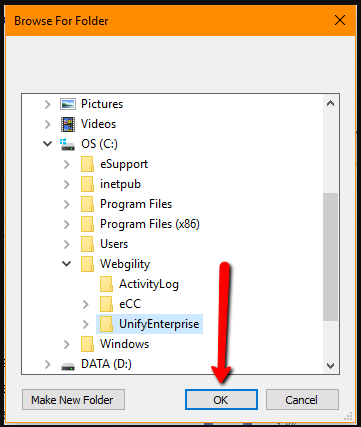Confirm selection with the OK button

(221, 400)
